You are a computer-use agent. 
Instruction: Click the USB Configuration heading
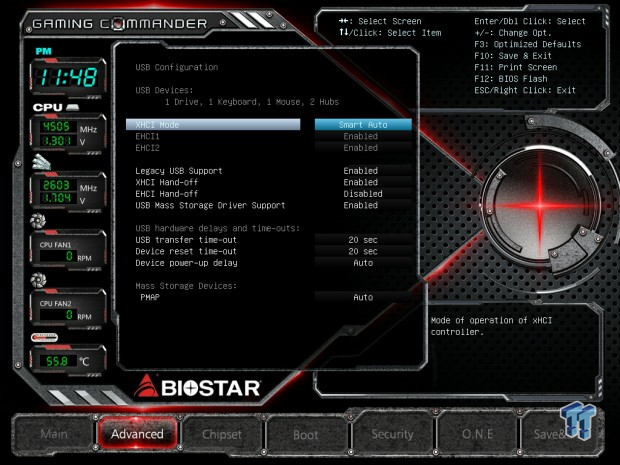[x=176, y=67]
